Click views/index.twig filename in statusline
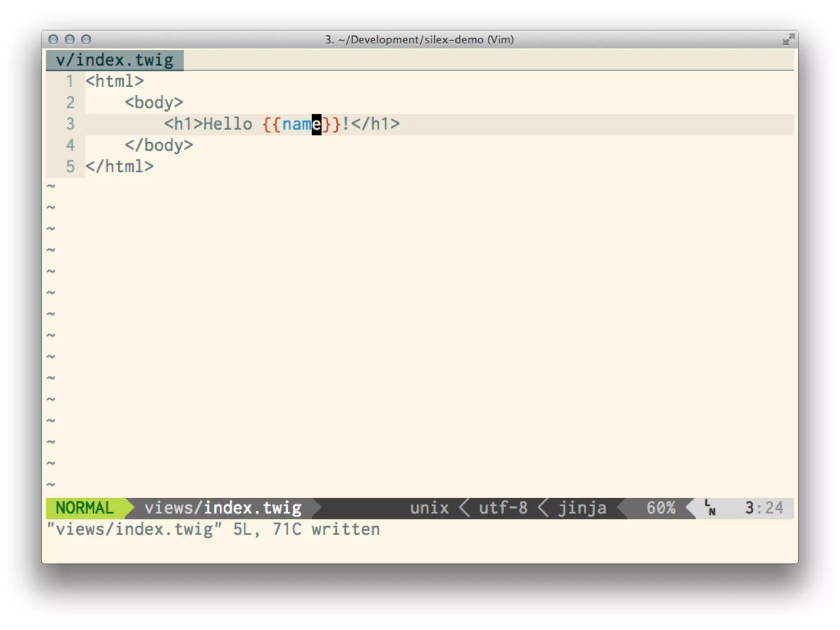This screenshot has height=630, width=840. (223, 508)
